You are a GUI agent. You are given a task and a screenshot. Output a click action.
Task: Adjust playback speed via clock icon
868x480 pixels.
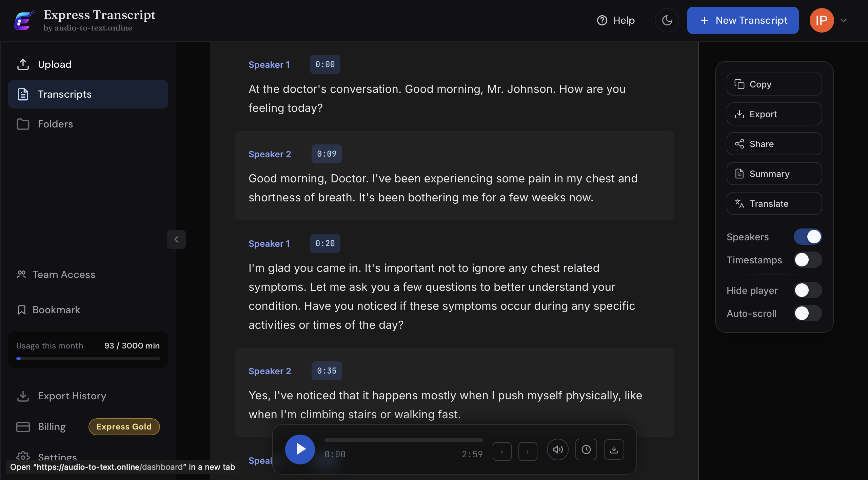click(x=586, y=449)
